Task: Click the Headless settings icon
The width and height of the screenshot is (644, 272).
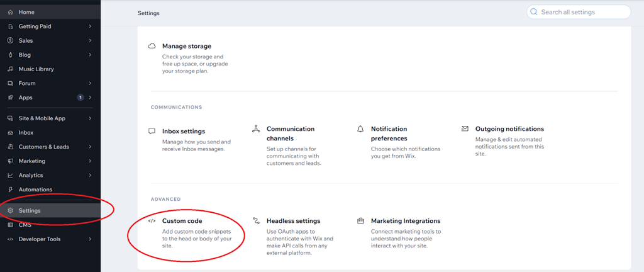Action: click(x=256, y=220)
